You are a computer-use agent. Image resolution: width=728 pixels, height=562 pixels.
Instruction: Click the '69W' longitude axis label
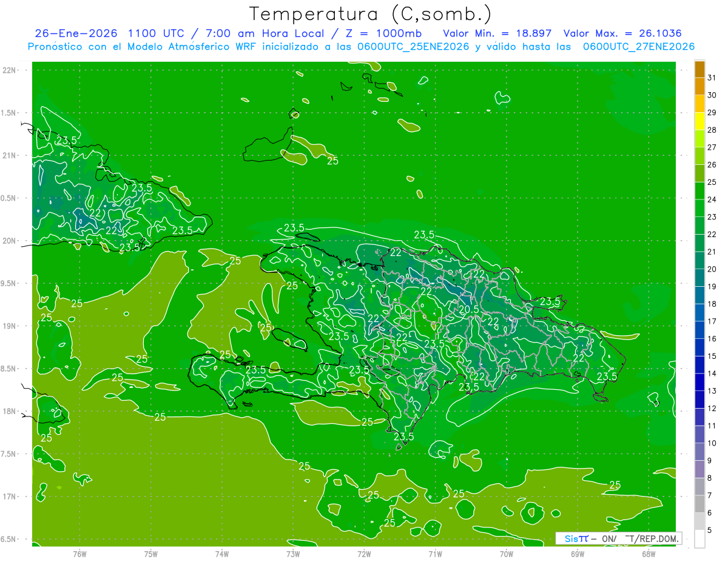point(578,554)
